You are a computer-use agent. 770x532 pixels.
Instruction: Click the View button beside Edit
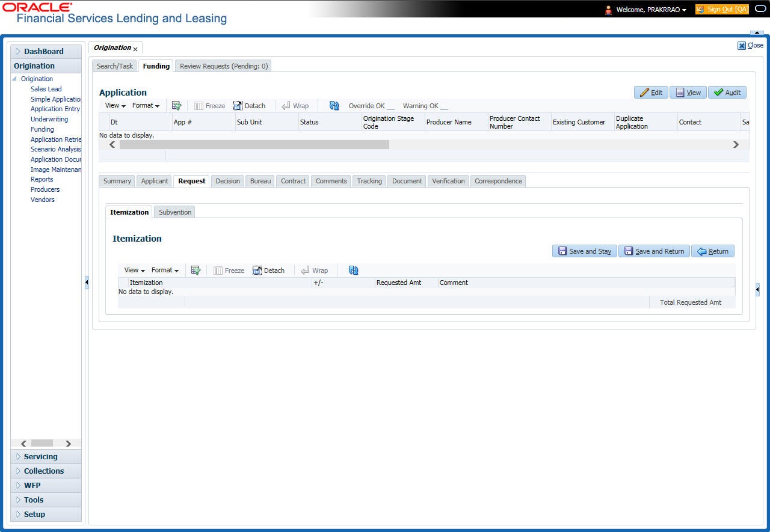688,93
